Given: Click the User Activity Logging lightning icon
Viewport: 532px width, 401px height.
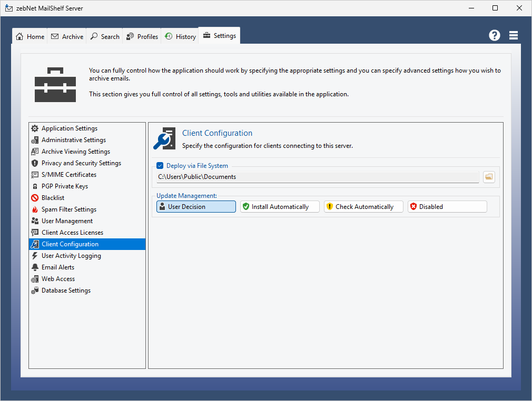Looking at the screenshot, I should pos(35,256).
